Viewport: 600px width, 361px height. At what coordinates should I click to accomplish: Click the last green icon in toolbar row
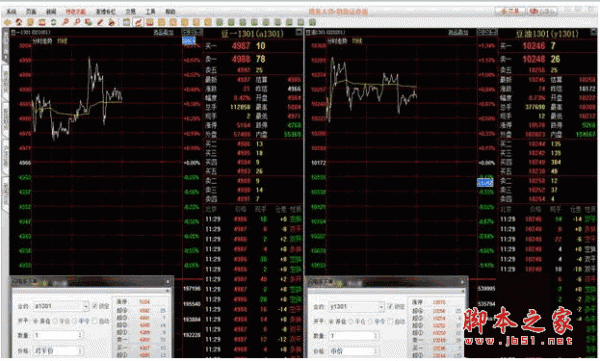point(312,22)
